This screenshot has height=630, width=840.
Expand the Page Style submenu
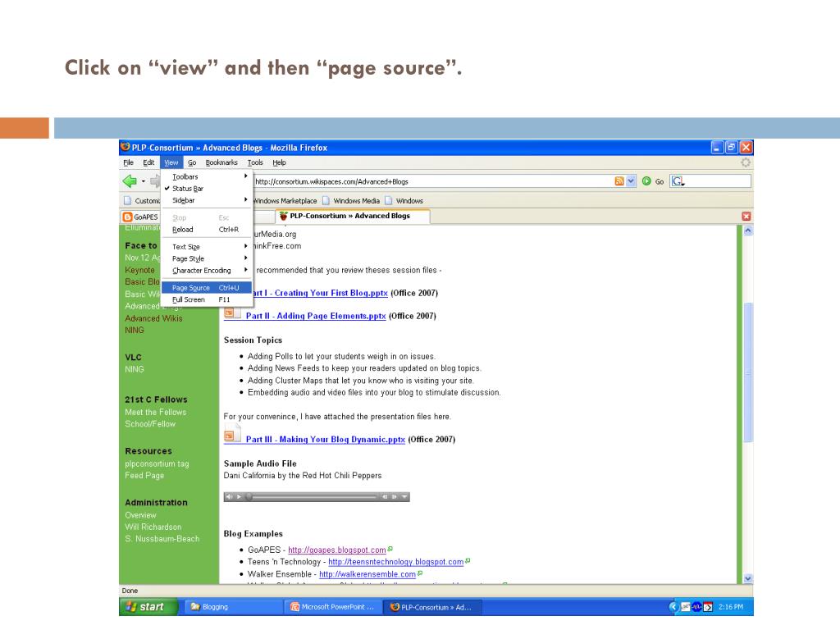tap(206, 258)
